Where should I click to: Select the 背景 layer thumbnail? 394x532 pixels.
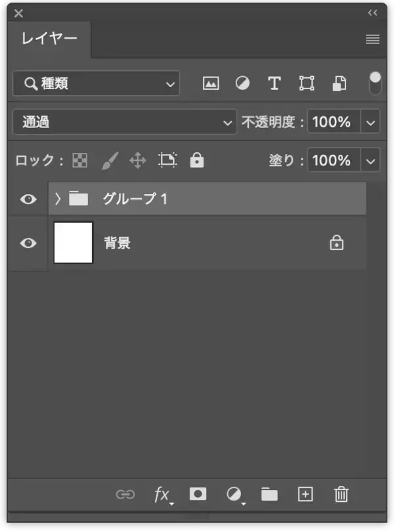point(74,243)
